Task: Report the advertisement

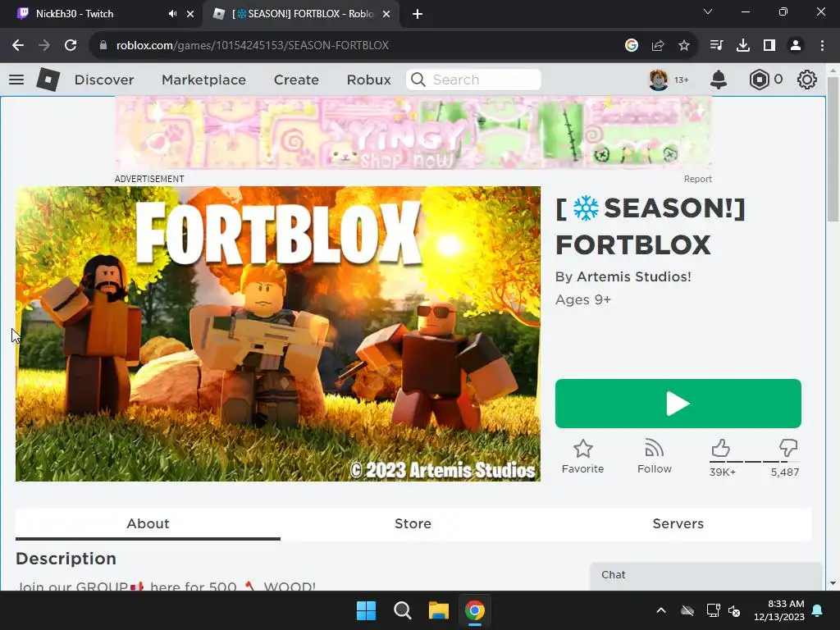Action: point(697,179)
